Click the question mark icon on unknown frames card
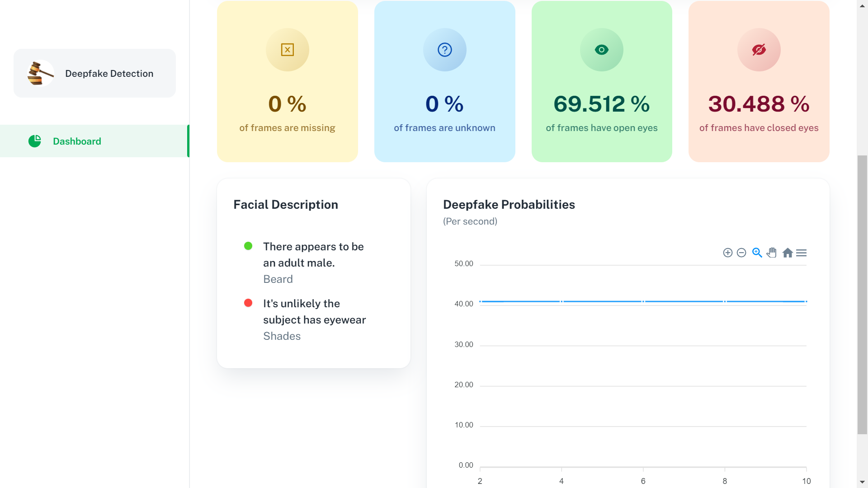868x488 pixels. pos(444,50)
